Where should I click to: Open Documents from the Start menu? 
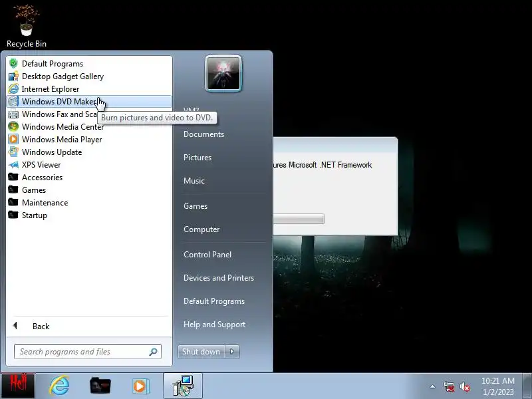click(x=203, y=134)
